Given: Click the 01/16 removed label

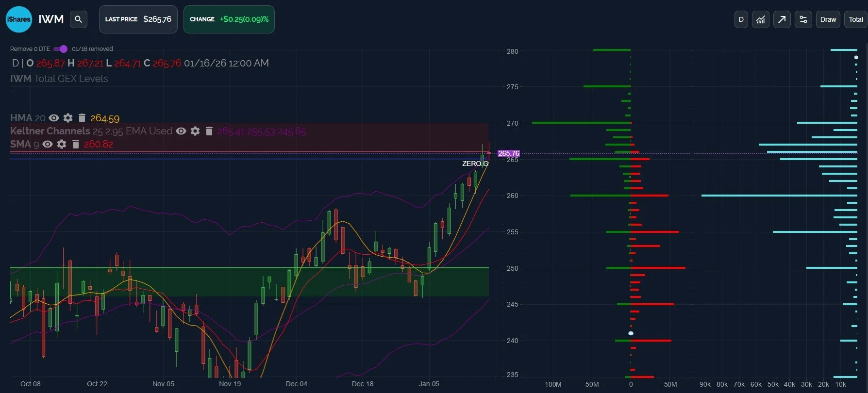Looking at the screenshot, I should point(92,49).
